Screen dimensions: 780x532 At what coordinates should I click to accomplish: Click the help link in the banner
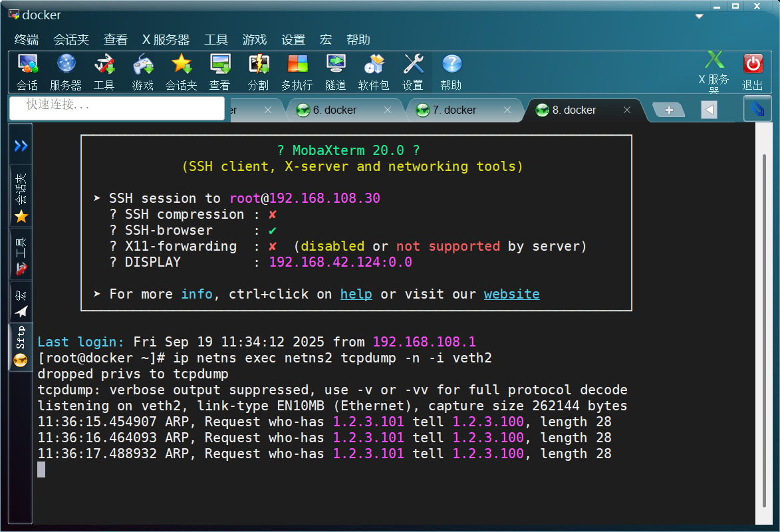pos(356,294)
